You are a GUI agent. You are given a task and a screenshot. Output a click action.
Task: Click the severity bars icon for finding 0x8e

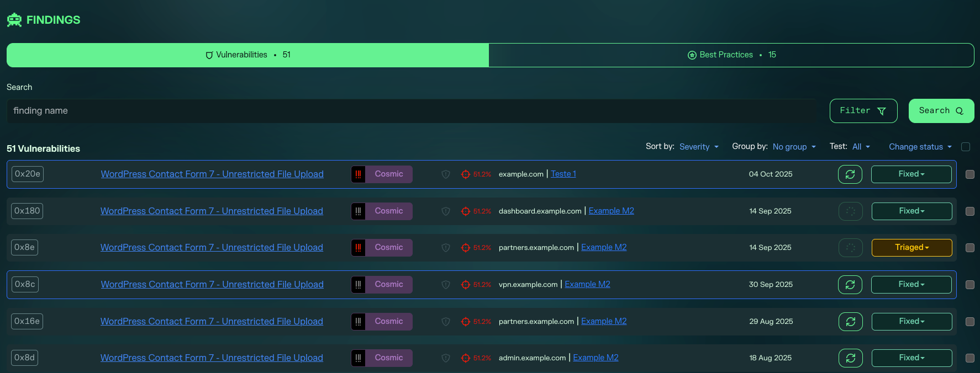click(359, 248)
